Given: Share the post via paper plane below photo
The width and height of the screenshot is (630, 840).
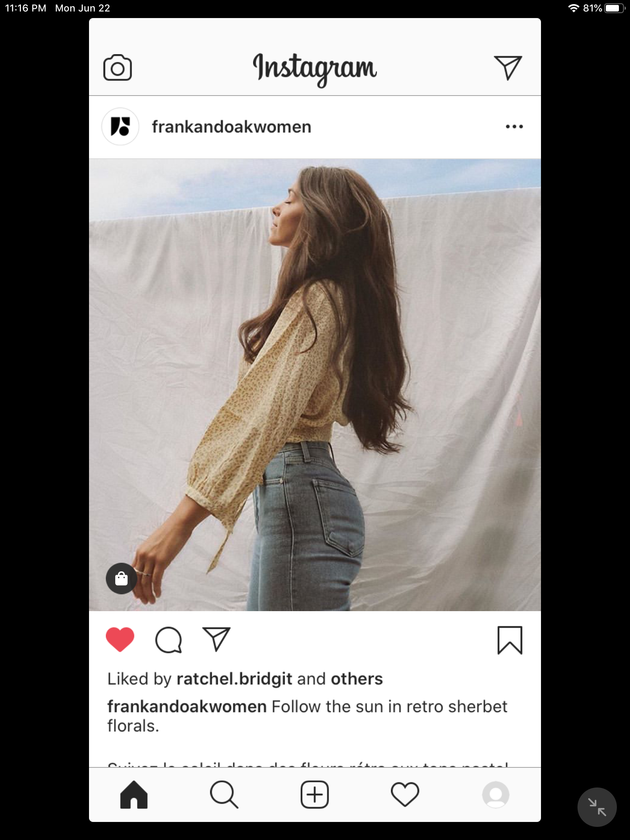Looking at the screenshot, I should point(216,639).
